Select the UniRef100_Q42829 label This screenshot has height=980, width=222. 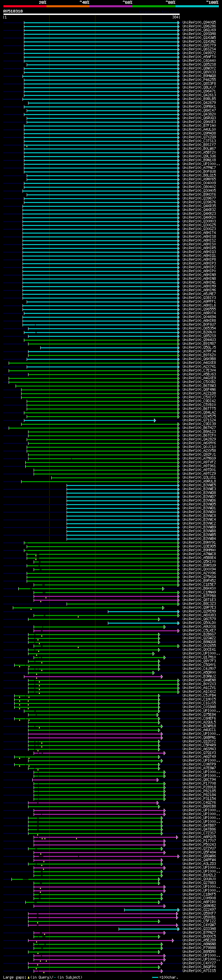point(199,439)
